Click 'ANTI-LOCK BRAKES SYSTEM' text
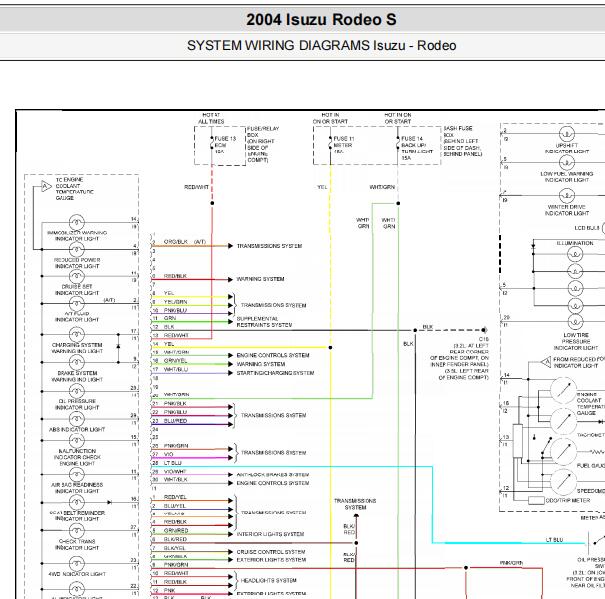The image size is (605, 599). (273, 474)
